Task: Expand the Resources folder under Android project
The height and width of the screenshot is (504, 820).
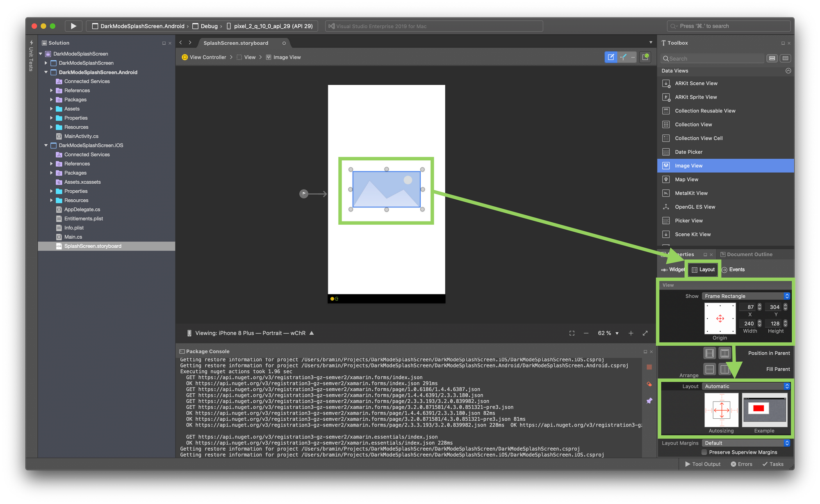Action: coord(51,127)
